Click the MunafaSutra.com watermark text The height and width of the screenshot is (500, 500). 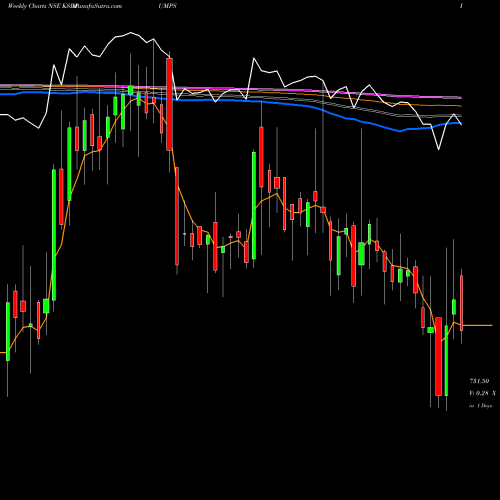[98, 6]
